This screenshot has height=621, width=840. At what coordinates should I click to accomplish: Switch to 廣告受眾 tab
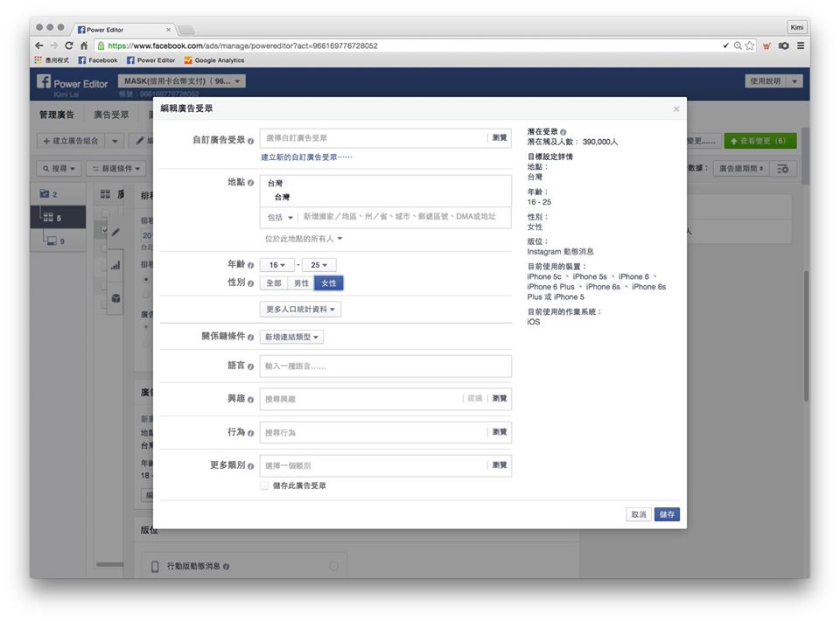[x=111, y=115]
